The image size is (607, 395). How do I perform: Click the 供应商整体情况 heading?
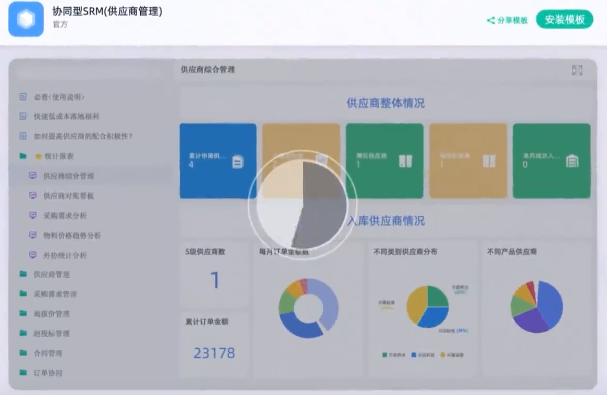click(x=385, y=103)
